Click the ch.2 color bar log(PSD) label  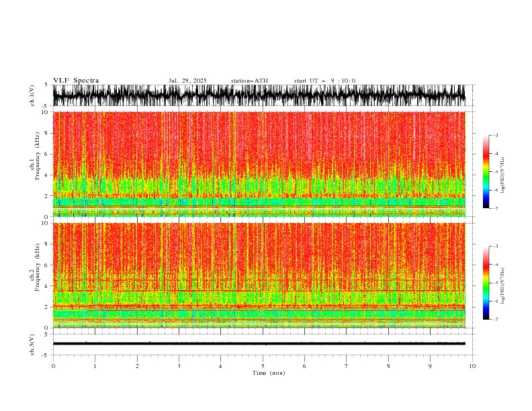click(x=503, y=286)
